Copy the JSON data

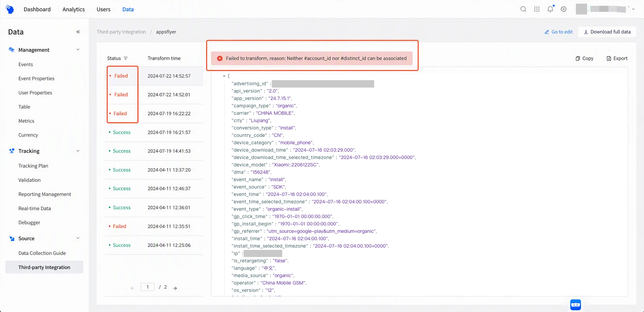[585, 58]
